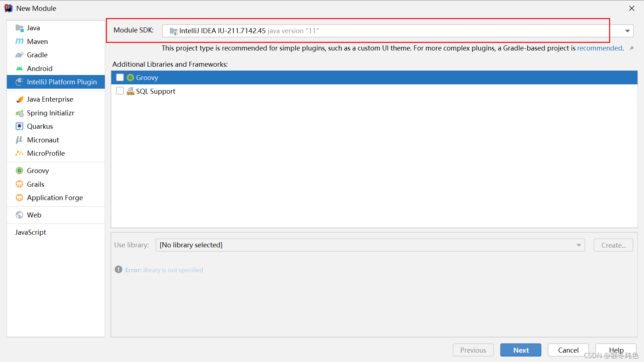Select the JavaScript category

pyautogui.click(x=56, y=233)
